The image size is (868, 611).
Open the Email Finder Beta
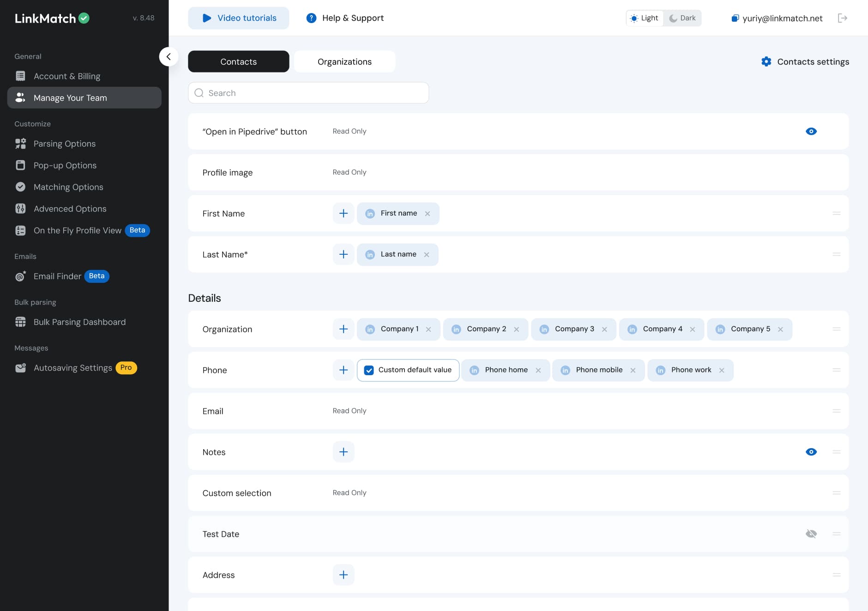(57, 276)
